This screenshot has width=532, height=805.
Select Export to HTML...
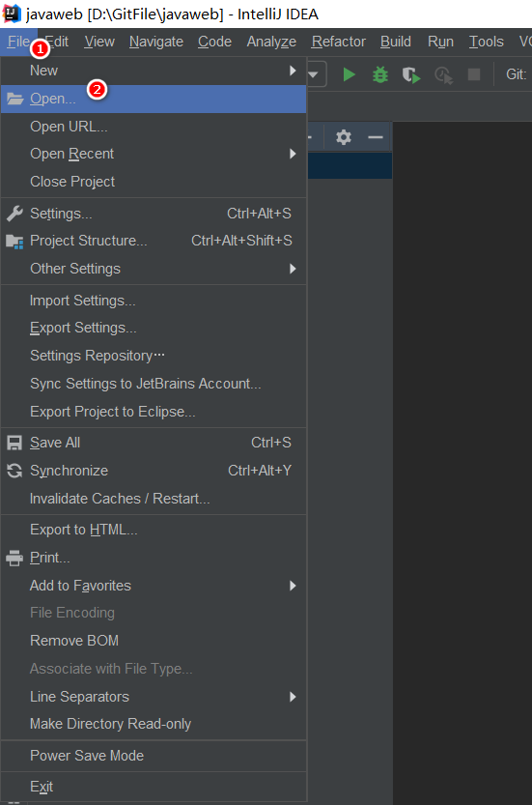(154, 530)
